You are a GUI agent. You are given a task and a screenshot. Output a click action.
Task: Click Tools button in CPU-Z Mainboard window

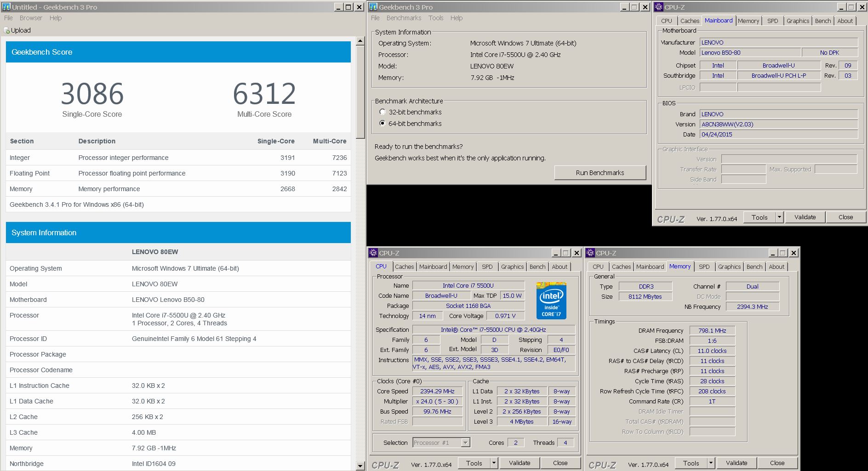759,217
